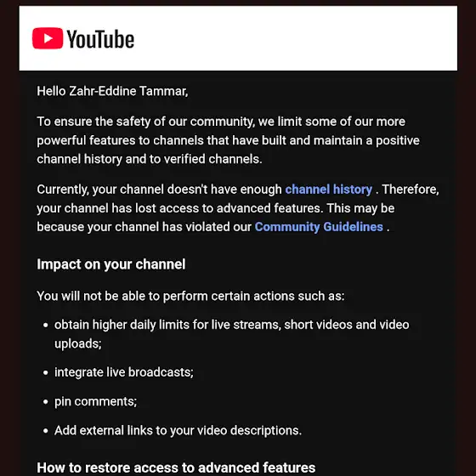Image resolution: width=476 pixels, height=476 pixels.
Task: Click the greeting line Hello Zahr-Eddine Tammar
Action: [x=112, y=91]
